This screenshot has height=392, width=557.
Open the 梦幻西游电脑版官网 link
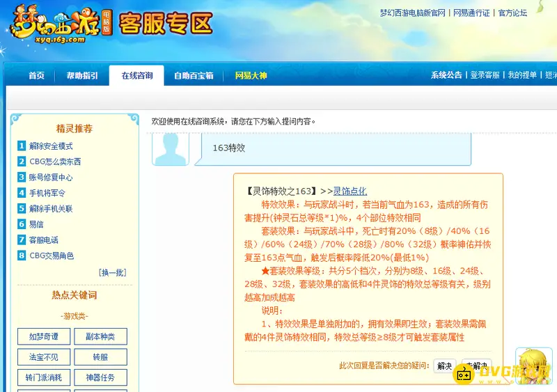tap(412, 13)
